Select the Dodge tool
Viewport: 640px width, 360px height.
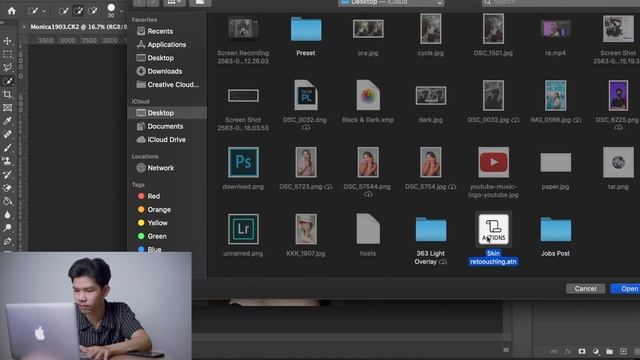click(x=7, y=228)
